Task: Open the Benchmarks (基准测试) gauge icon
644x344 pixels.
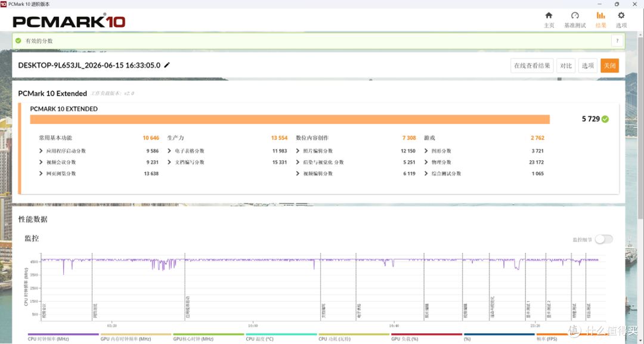Action: point(575,16)
